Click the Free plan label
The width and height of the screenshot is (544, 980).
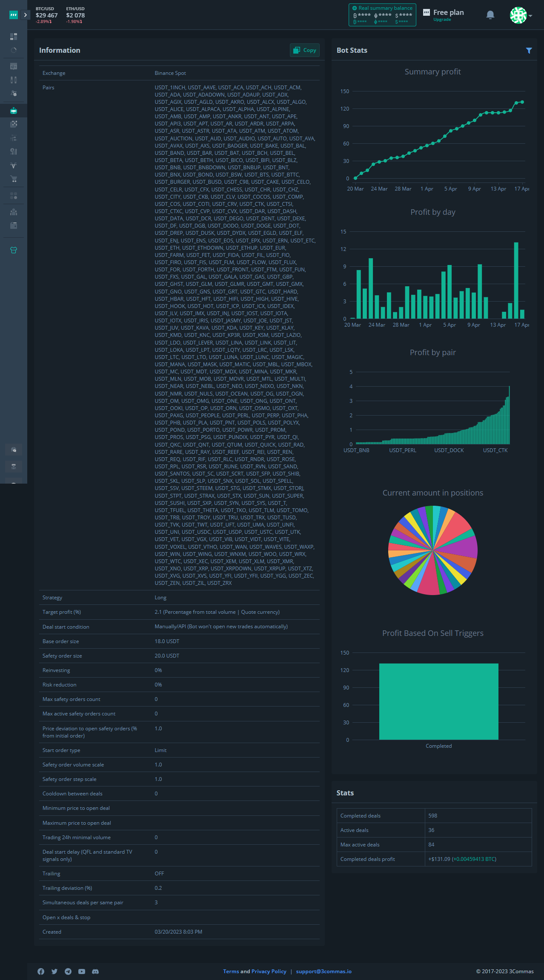point(448,12)
